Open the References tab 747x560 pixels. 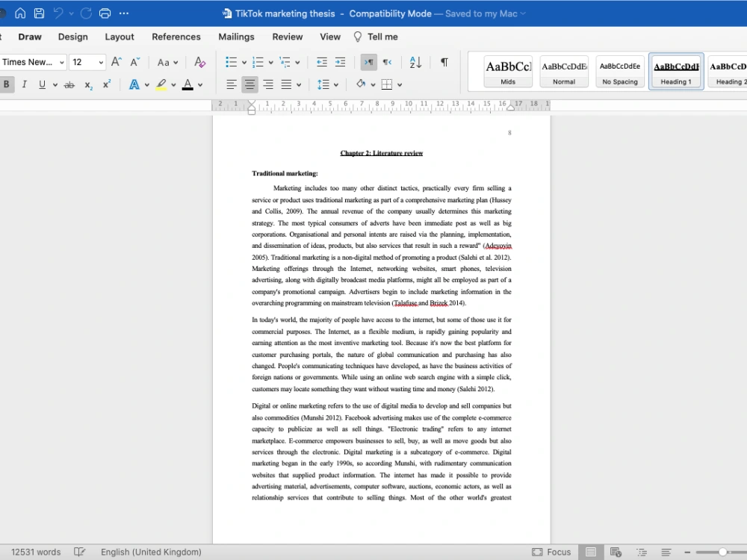tap(176, 37)
